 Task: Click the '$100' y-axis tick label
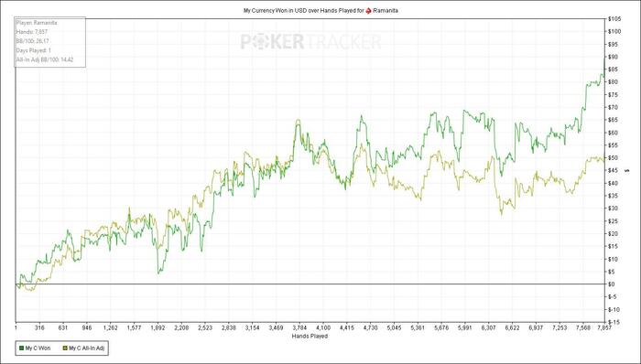click(614, 32)
